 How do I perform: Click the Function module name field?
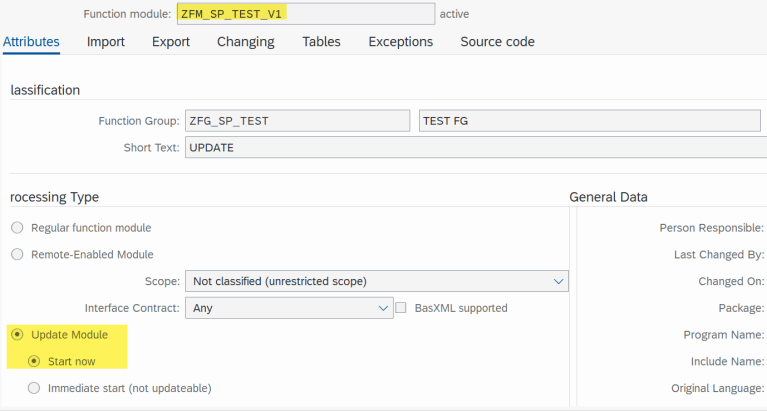[x=305, y=14]
